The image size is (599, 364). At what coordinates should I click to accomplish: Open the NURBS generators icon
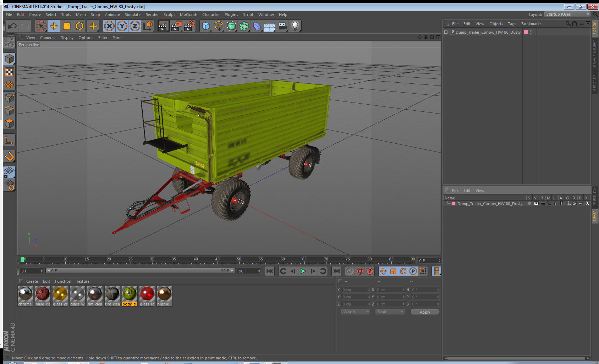click(231, 26)
